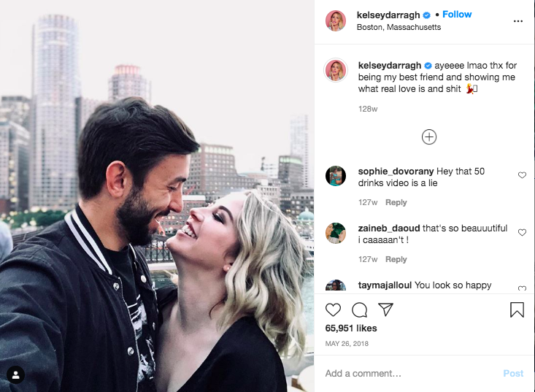The image size is (535, 392).
Task: Follow kelseydarragh
Action: (x=457, y=15)
